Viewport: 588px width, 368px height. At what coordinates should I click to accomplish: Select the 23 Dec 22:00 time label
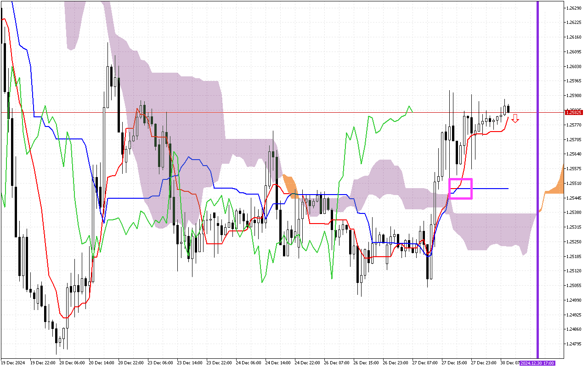(x=219, y=363)
